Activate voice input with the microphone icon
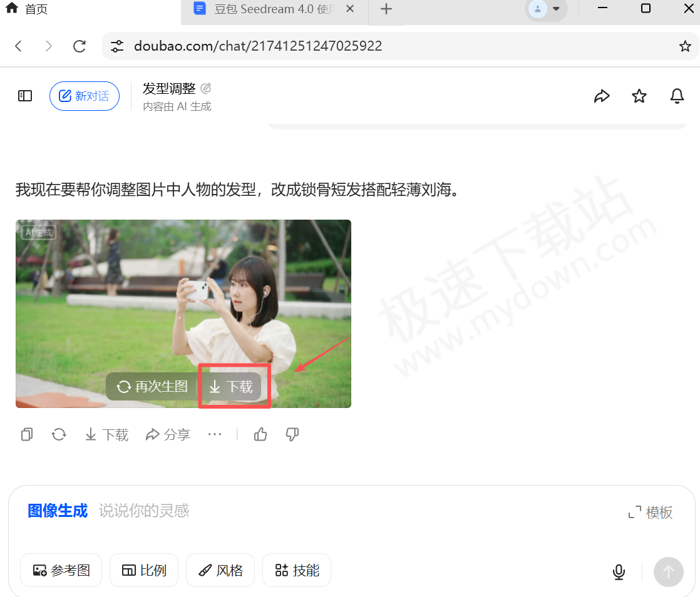Image resolution: width=700 pixels, height=597 pixels. (619, 571)
